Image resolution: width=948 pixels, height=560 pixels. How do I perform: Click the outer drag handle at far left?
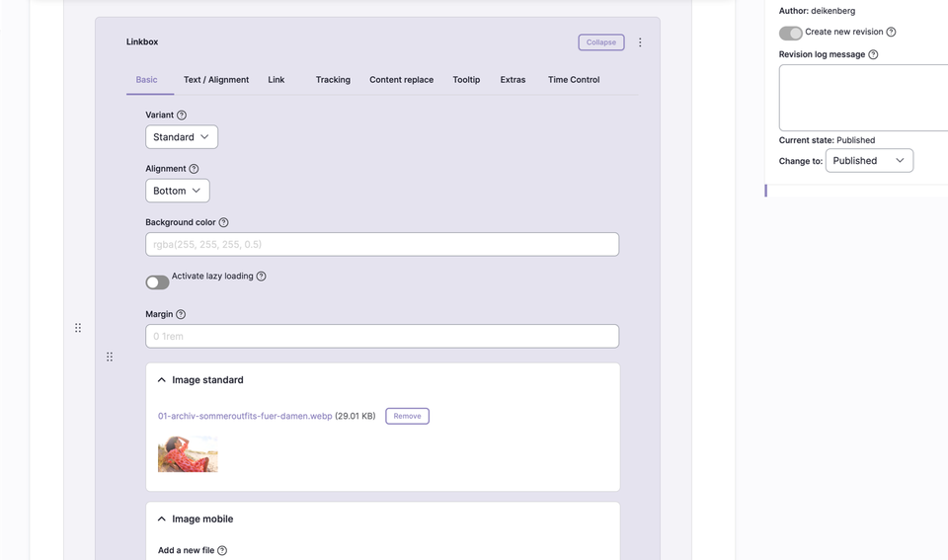pos(78,328)
